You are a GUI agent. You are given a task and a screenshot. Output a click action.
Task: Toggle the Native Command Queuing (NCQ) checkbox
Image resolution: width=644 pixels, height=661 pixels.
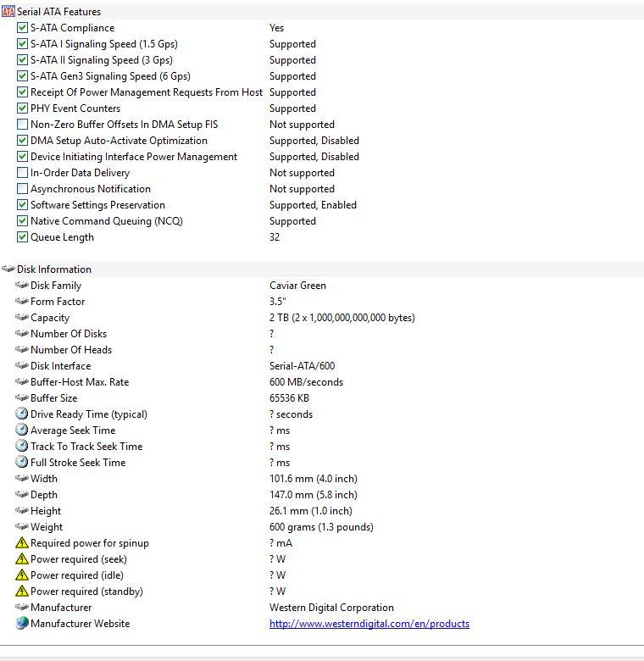[22, 221]
